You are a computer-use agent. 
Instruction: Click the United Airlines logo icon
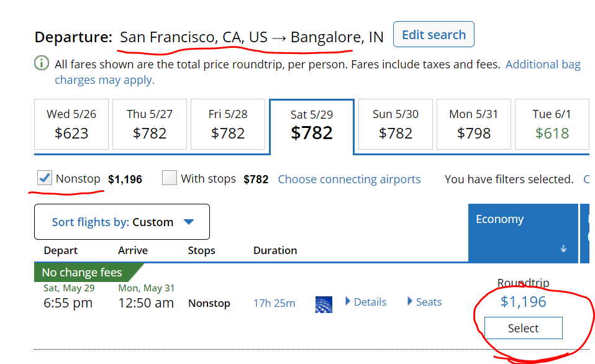(x=324, y=303)
